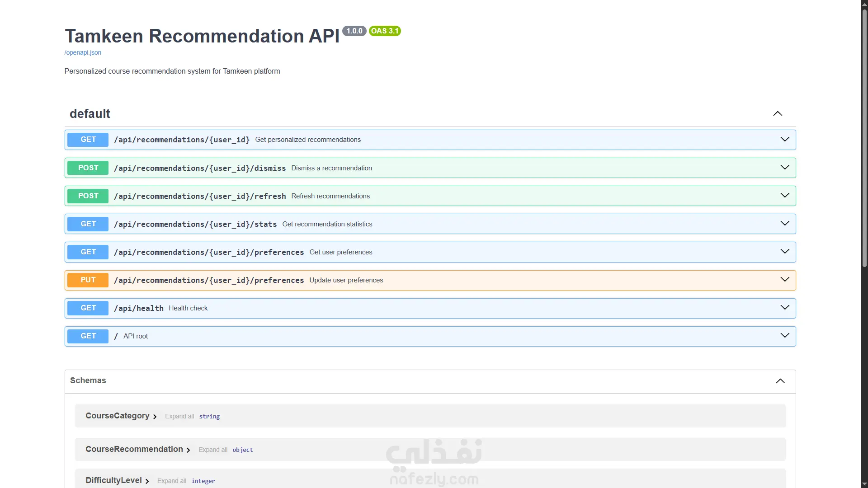Click the GET badge for API root
The width and height of the screenshot is (868, 488).
pos(88,336)
